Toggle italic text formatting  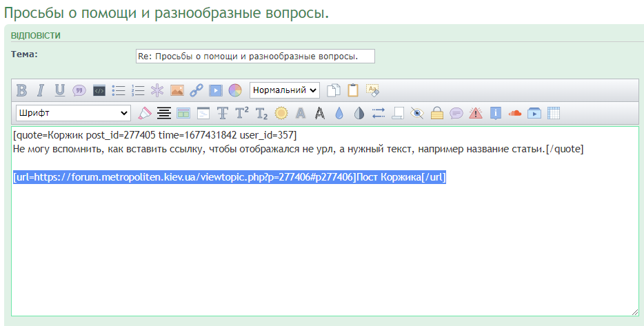pyautogui.click(x=41, y=90)
